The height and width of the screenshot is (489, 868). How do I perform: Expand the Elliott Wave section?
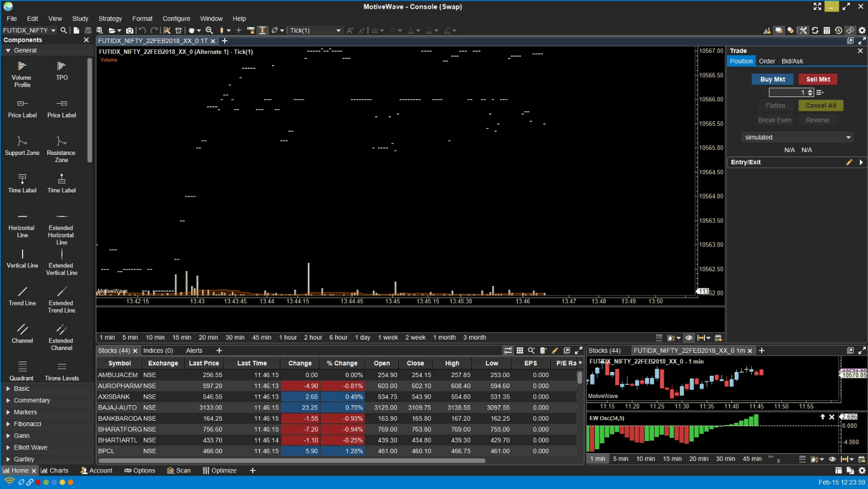pos(8,448)
